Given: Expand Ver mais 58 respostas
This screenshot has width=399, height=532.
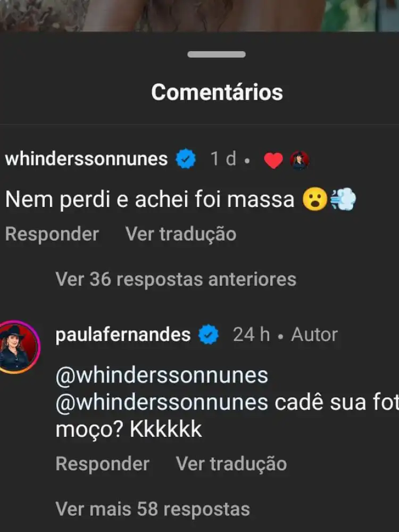Looking at the screenshot, I should [153, 509].
